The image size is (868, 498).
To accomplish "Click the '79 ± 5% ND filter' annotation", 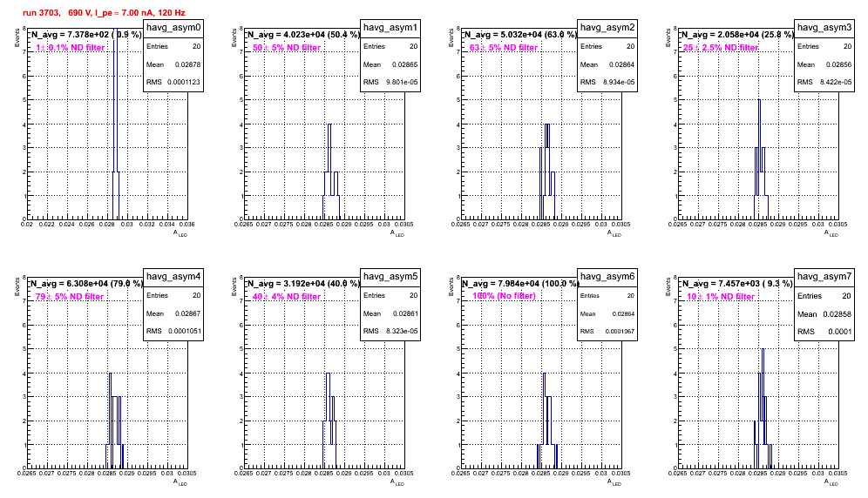I will [x=70, y=297].
